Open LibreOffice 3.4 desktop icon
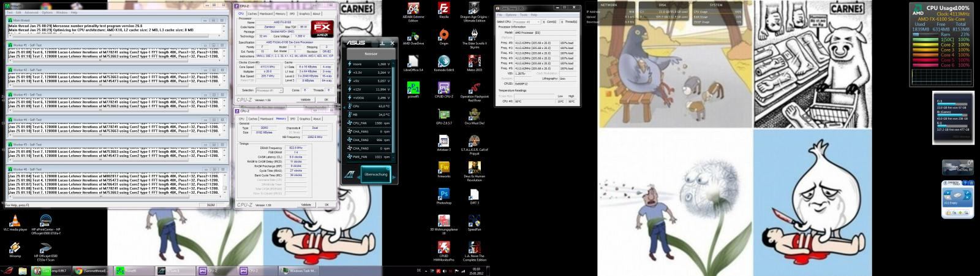The width and height of the screenshot is (980, 276). (x=413, y=64)
